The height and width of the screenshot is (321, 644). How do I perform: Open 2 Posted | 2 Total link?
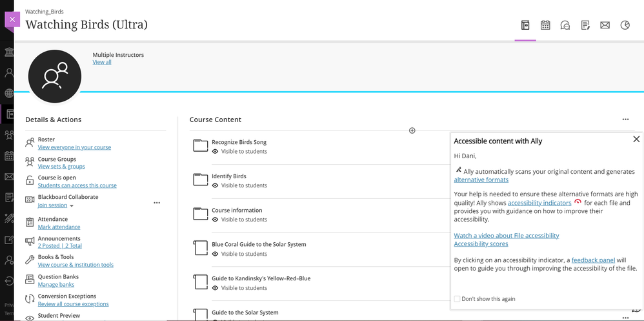click(x=60, y=246)
